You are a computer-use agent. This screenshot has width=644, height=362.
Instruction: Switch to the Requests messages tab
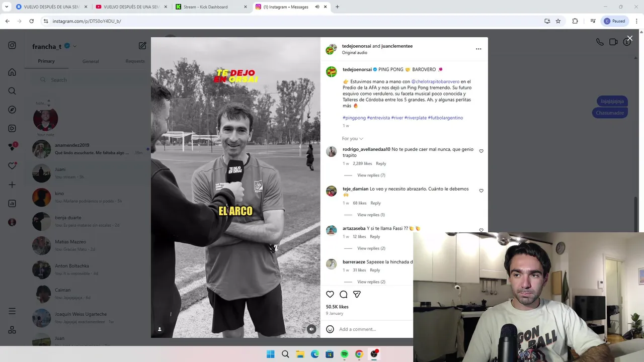tap(135, 61)
